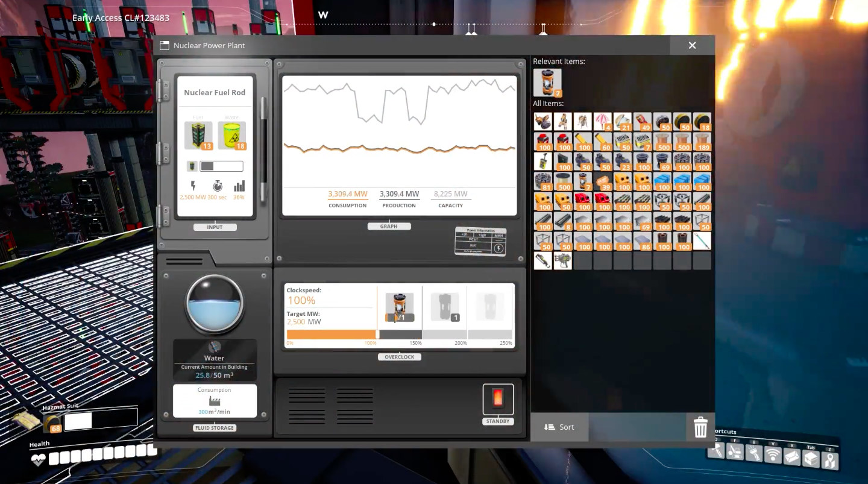Click the Health heart icon
Screen dimensions: 868x484
38,459
